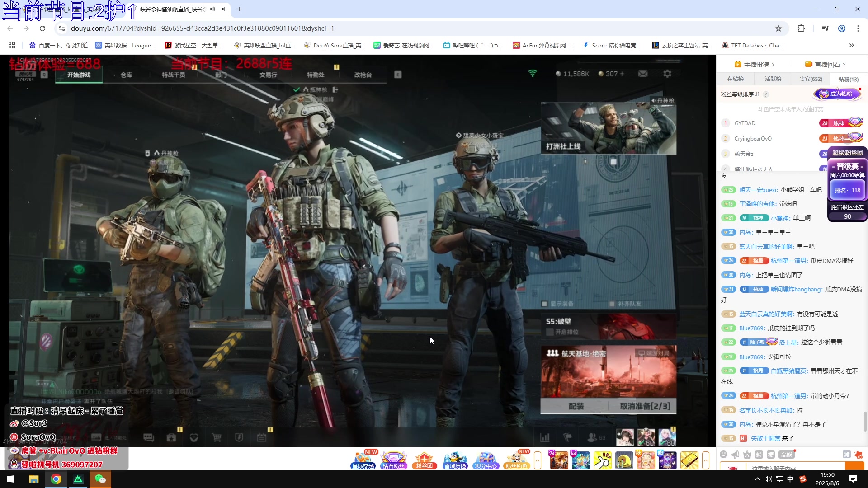Image resolution: width=868 pixels, height=488 pixels.
Task: Toggle the 粉丝等级排序 sort order
Action: click(740, 94)
